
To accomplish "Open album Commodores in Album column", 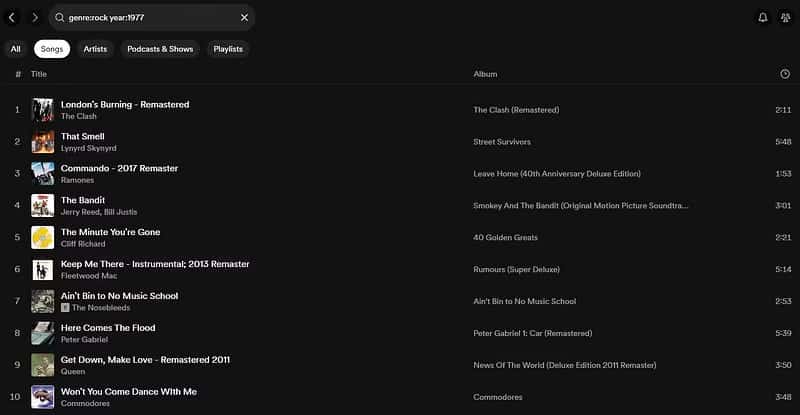I will 497,397.
